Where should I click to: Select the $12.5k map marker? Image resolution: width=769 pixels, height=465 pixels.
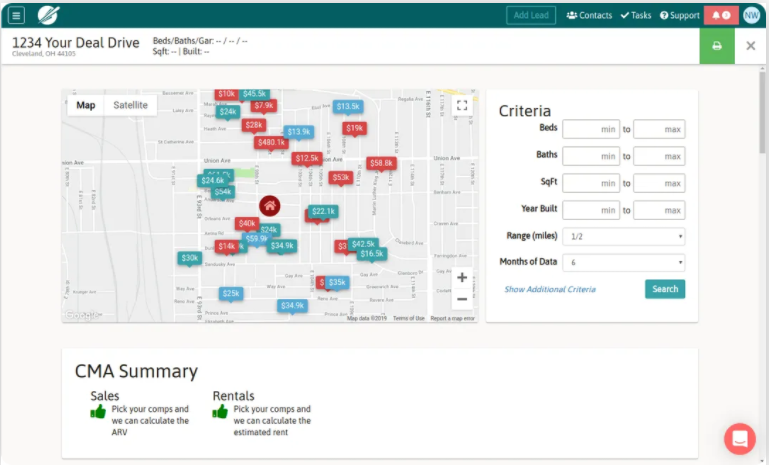(x=307, y=158)
